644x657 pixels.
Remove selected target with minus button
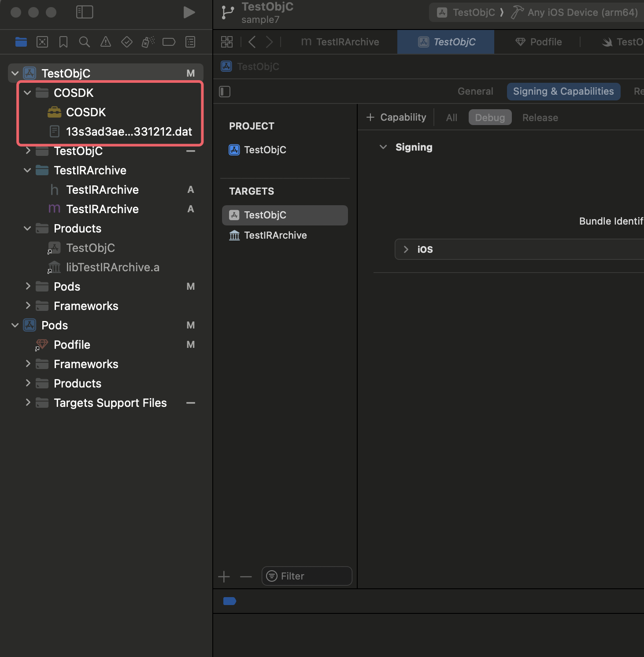(246, 576)
